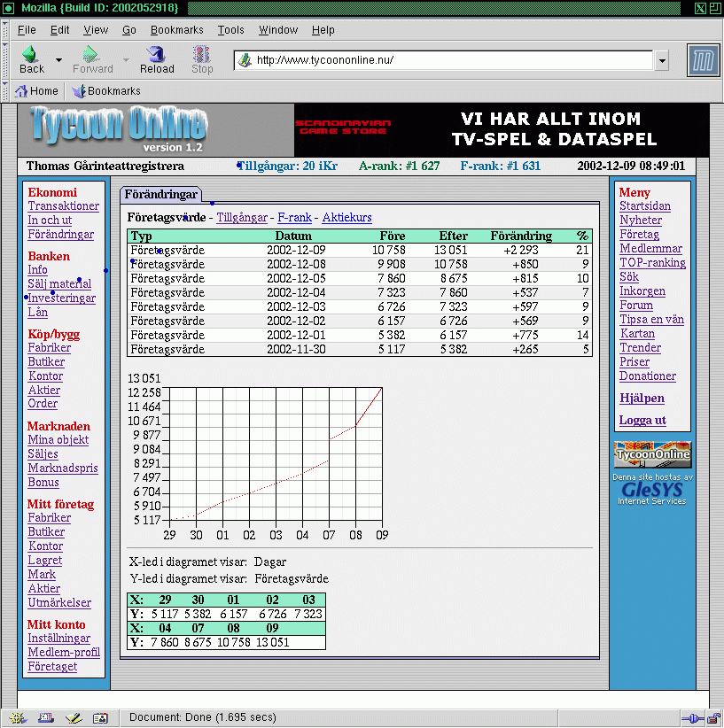
Task: Open Startsidan in Meny
Action: point(645,206)
